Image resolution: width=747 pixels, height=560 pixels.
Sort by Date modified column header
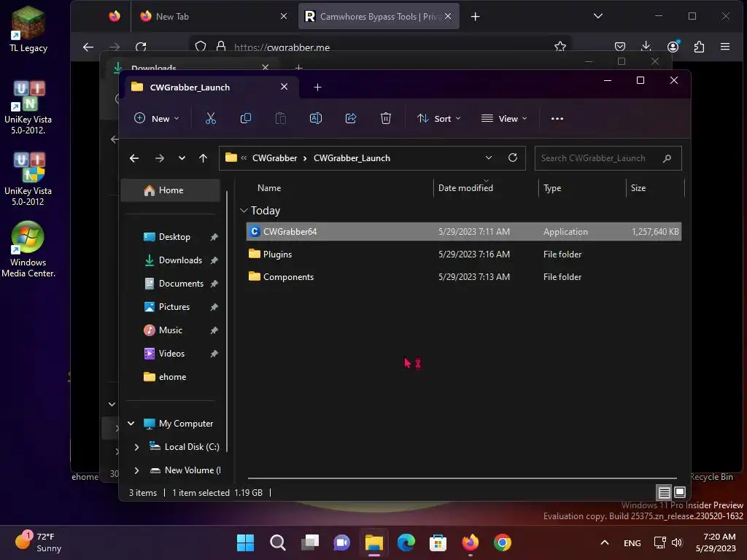click(465, 188)
